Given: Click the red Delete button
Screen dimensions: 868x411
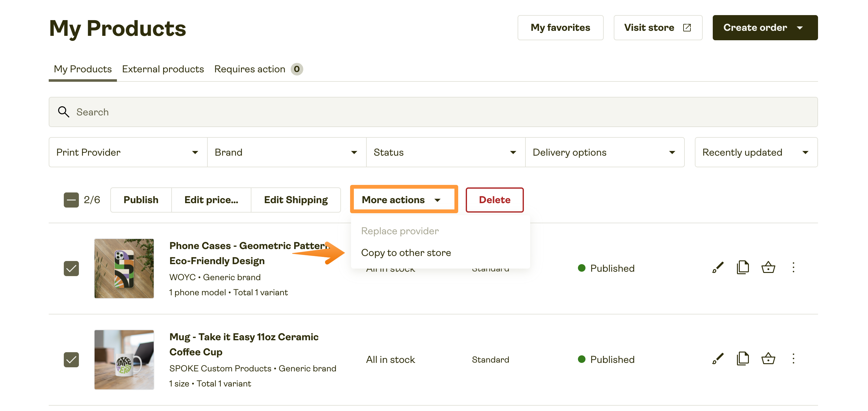Looking at the screenshot, I should click(494, 200).
